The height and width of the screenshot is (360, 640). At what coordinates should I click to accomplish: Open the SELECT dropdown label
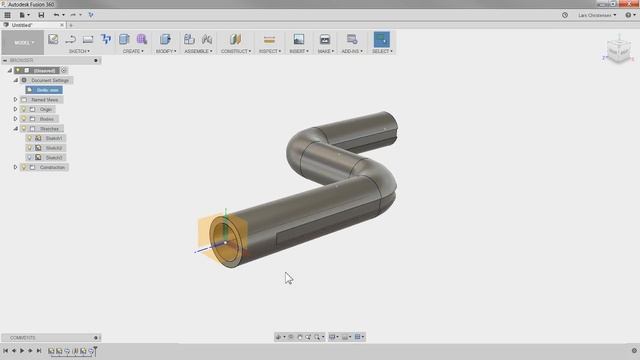pos(382,51)
